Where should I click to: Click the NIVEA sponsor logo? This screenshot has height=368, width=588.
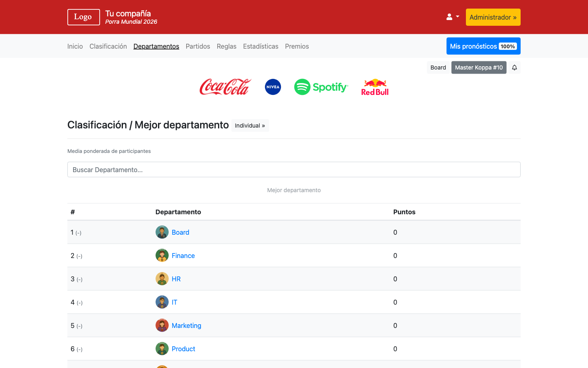[273, 87]
